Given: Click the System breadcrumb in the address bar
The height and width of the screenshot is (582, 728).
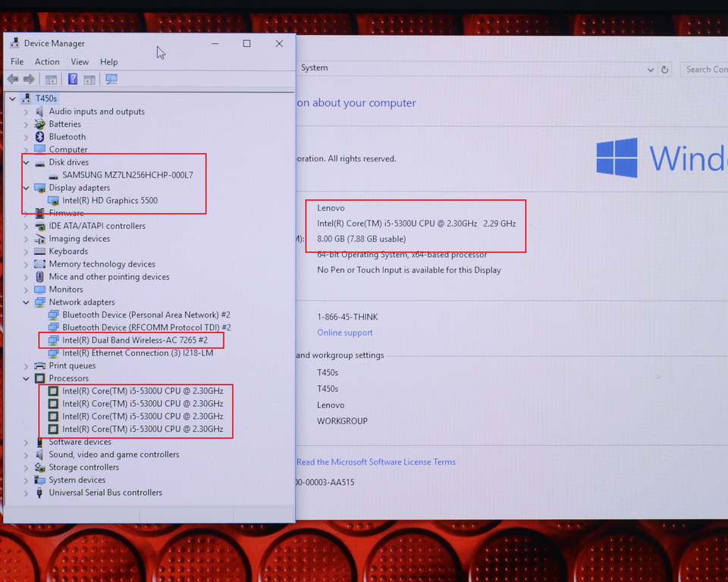Looking at the screenshot, I should [x=314, y=67].
